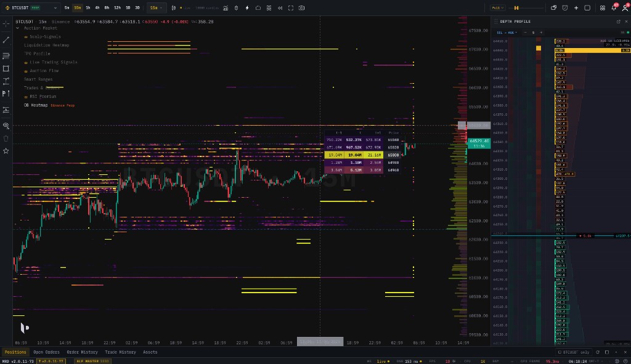Switch to the Order History tab
This screenshot has height=364, width=631.
tap(82, 352)
